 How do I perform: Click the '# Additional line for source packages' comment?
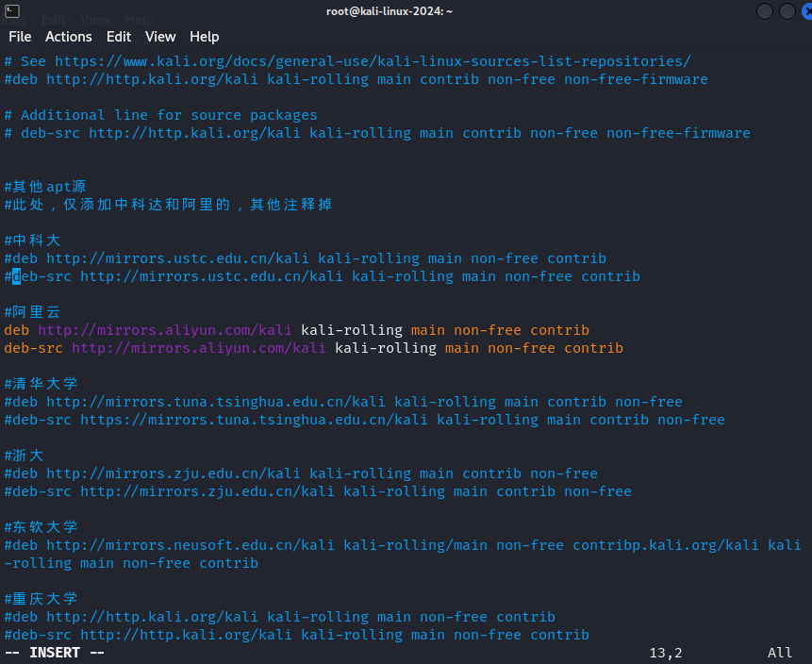tap(160, 115)
